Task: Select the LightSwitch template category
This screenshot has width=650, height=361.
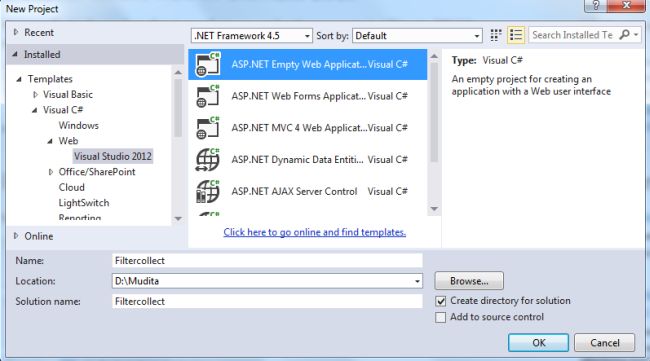Action: click(x=84, y=203)
